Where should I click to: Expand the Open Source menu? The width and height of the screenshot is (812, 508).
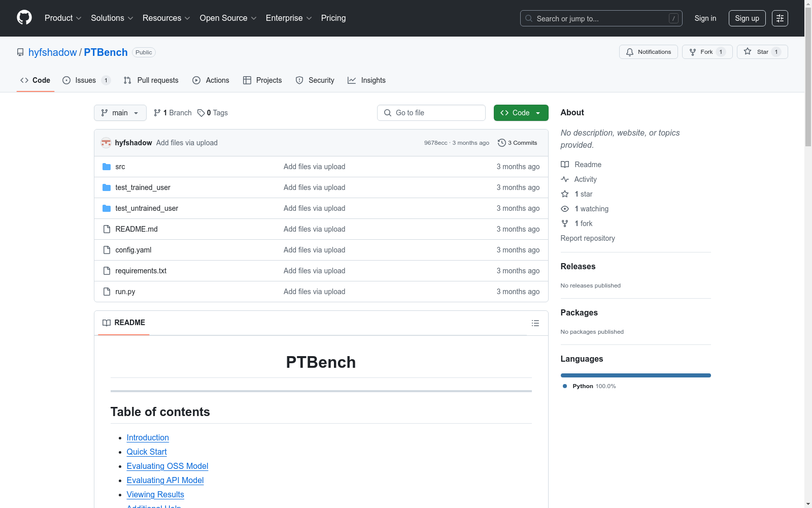click(228, 18)
